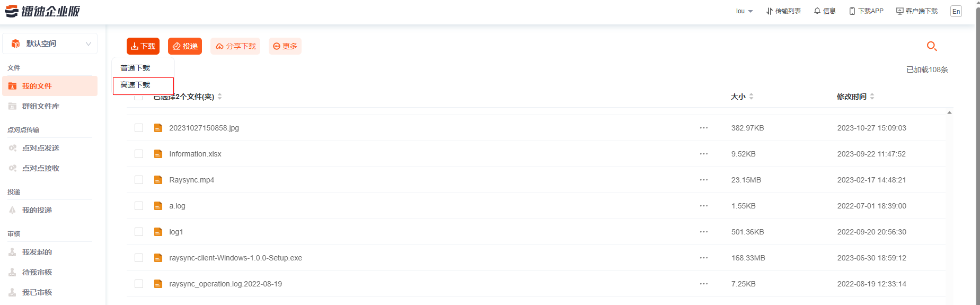This screenshot has width=980, height=305.
Task: Click the file icon of Information.xlsx
Action: click(158, 154)
